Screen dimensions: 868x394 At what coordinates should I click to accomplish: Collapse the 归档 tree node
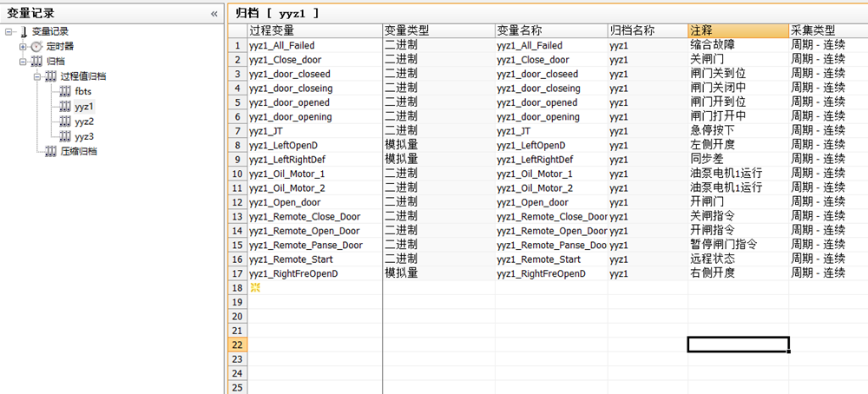(x=23, y=62)
